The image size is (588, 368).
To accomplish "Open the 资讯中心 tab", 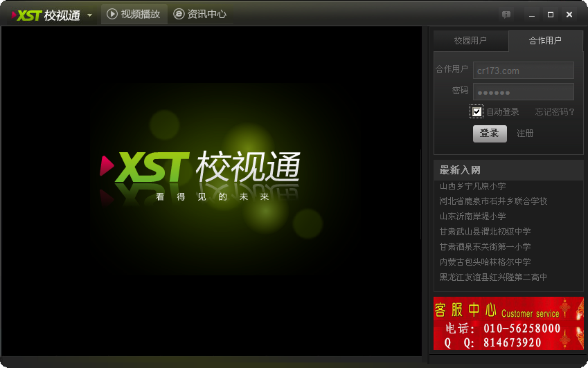I will coord(200,15).
